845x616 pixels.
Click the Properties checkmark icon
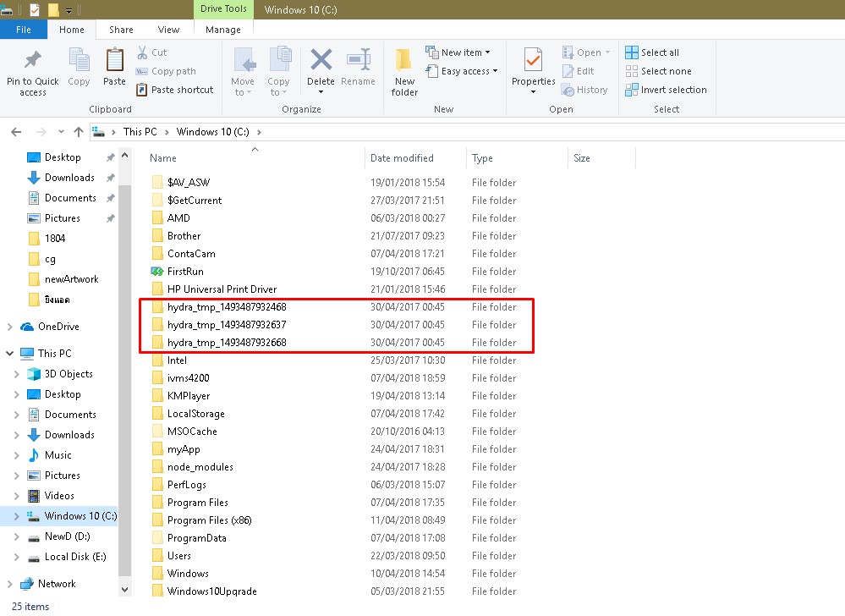point(533,60)
